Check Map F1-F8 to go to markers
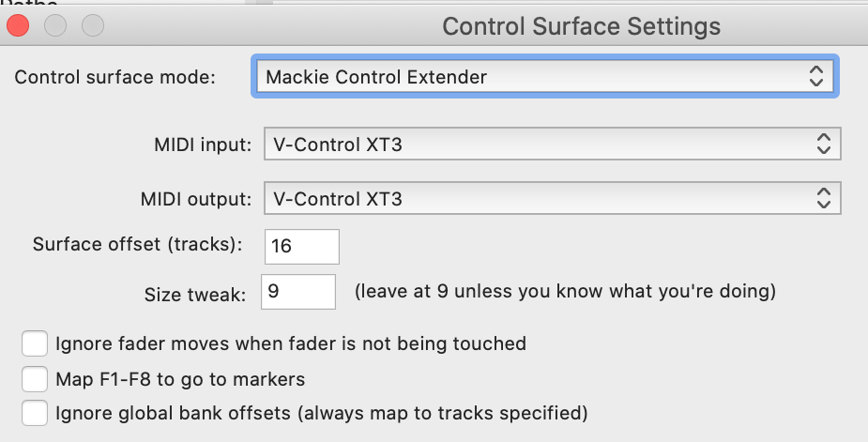 (x=35, y=379)
